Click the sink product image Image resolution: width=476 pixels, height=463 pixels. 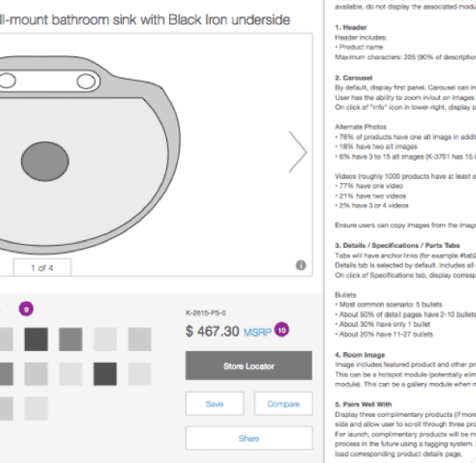tap(88, 155)
